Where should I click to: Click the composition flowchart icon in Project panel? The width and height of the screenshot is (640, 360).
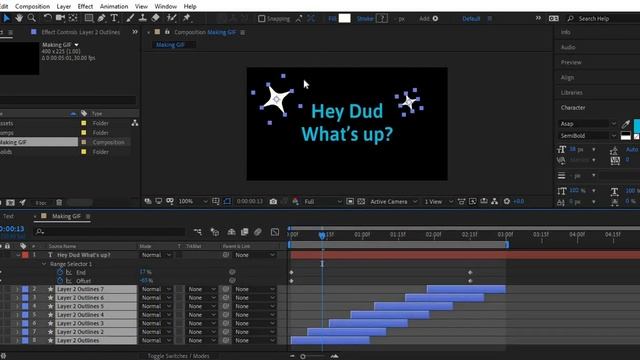click(135, 123)
